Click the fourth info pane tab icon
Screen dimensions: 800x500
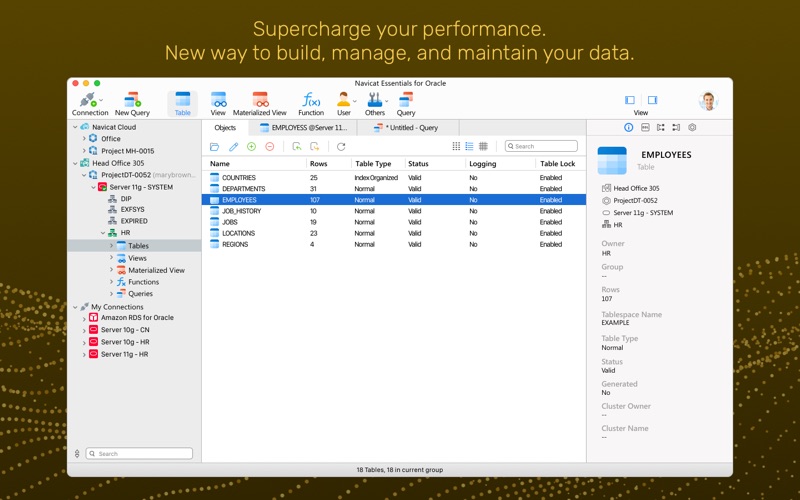tap(676, 128)
